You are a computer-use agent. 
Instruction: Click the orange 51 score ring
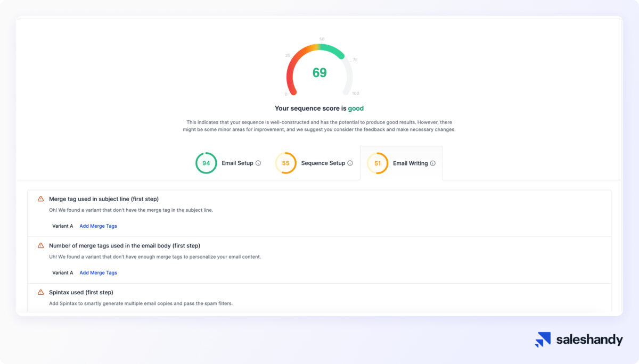378,163
